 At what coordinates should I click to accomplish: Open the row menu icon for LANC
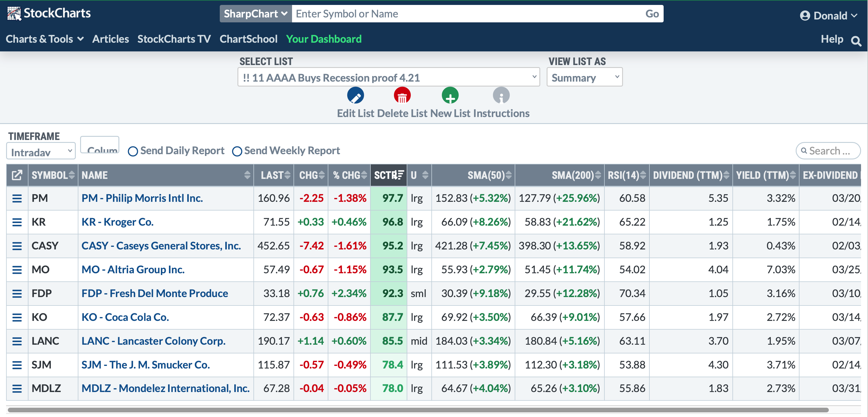[17, 341]
